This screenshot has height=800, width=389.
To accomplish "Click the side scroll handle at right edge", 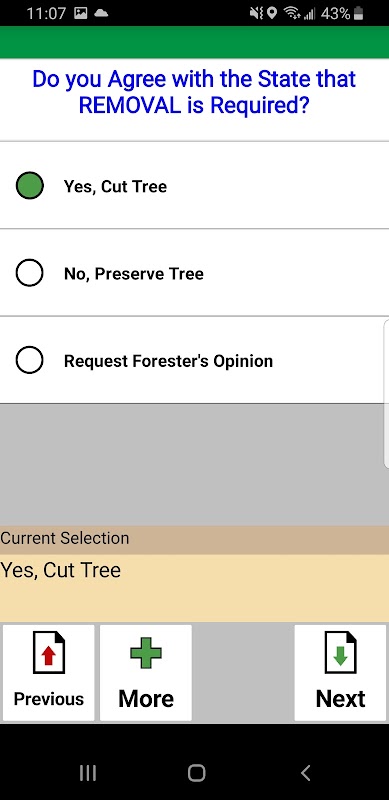I will [386, 393].
